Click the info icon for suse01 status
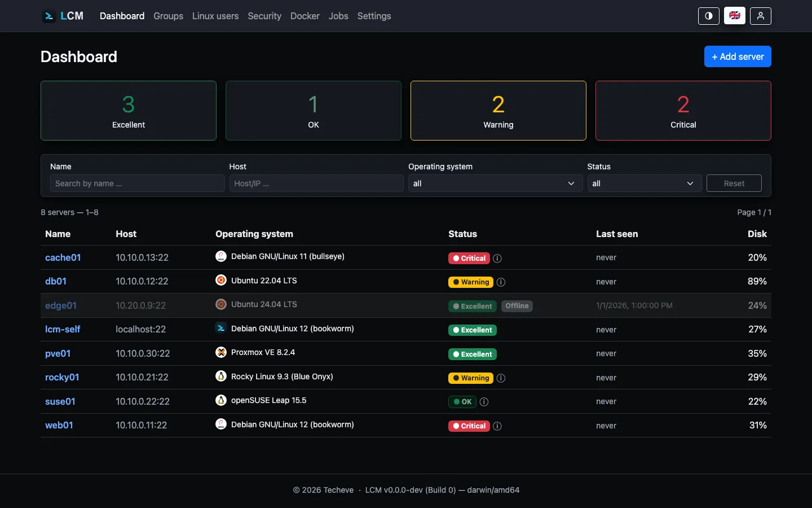Viewport: 812px width, 508px height. pyautogui.click(x=484, y=402)
